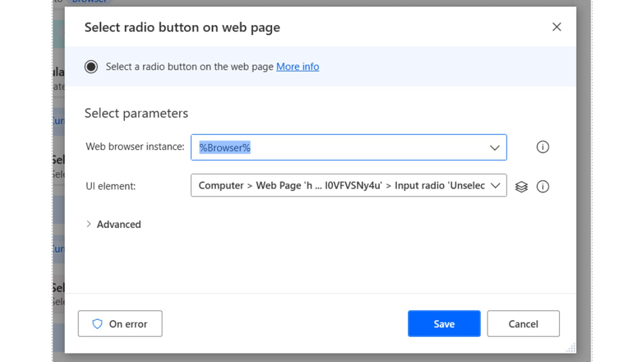This screenshot has width=644, height=362.
Task: Open Web browser instance dropdown arrow
Action: coord(494,148)
